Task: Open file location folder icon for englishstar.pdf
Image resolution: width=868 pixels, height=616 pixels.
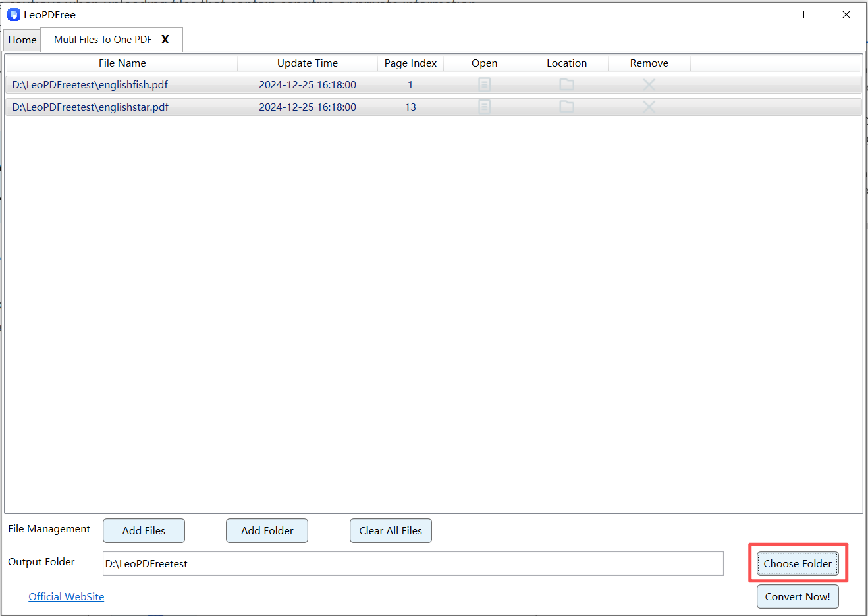Action: (x=566, y=107)
